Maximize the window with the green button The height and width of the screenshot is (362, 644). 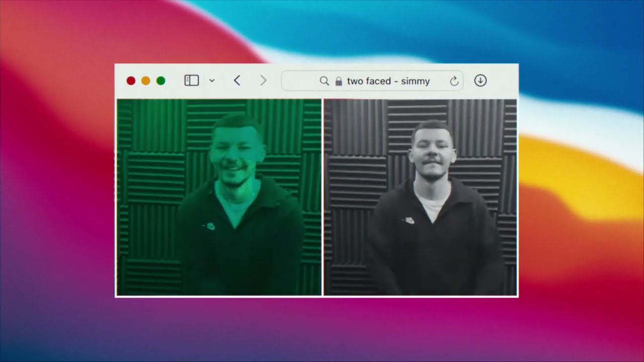coord(161,80)
